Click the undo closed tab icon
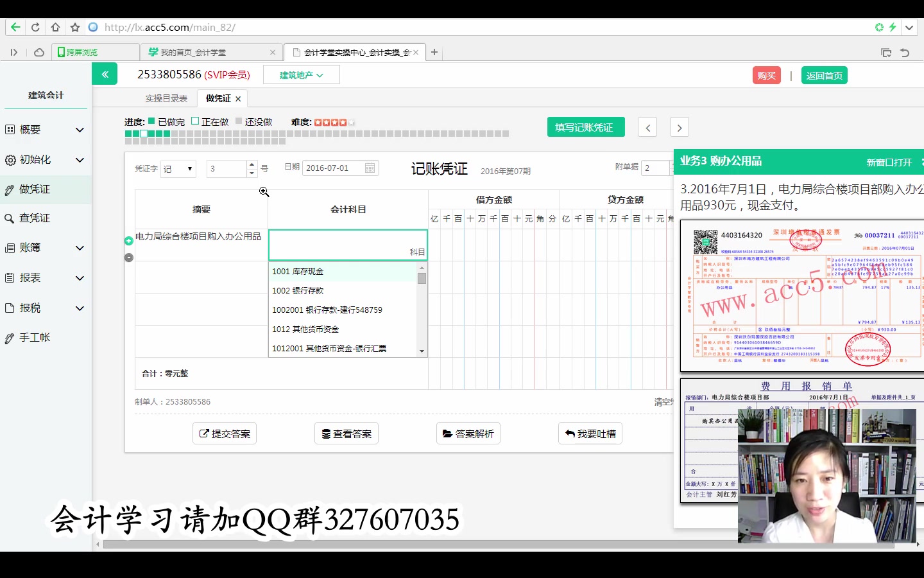The image size is (924, 578). [905, 53]
